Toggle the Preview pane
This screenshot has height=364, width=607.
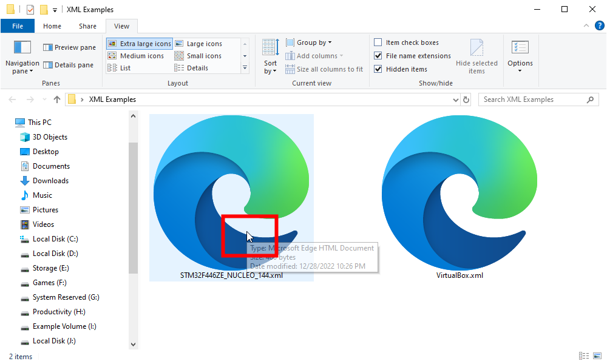pyautogui.click(x=69, y=47)
